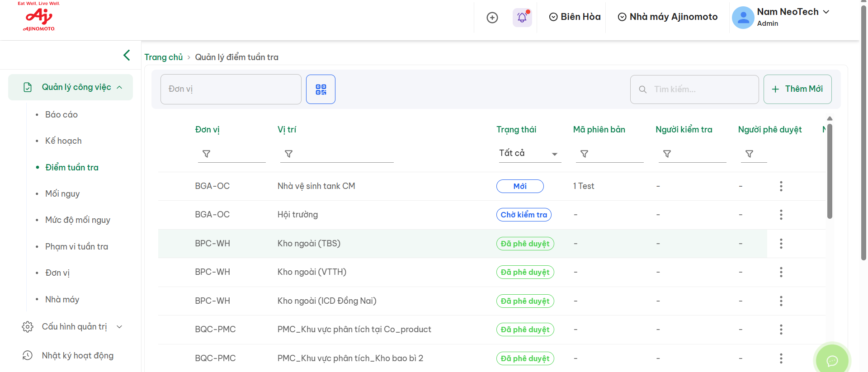Navigate to Trang chủ breadcrumb link
Image resolution: width=868 pixels, height=372 pixels.
point(163,57)
